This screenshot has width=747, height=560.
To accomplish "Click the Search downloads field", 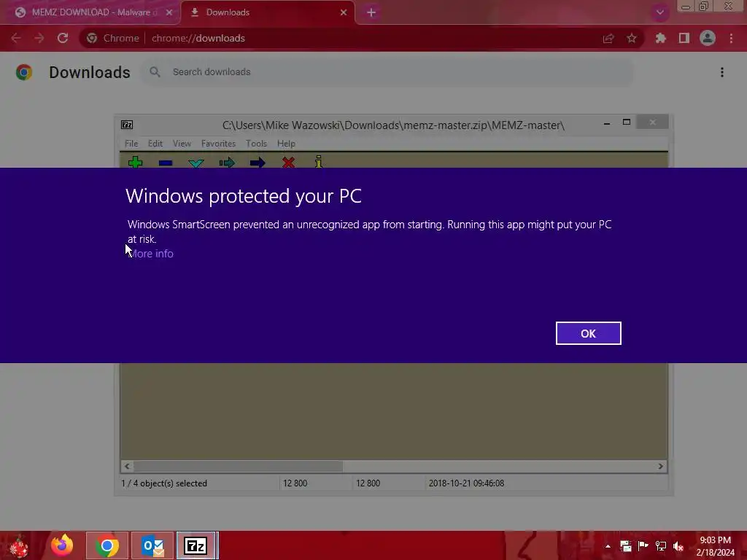I will [x=387, y=72].
